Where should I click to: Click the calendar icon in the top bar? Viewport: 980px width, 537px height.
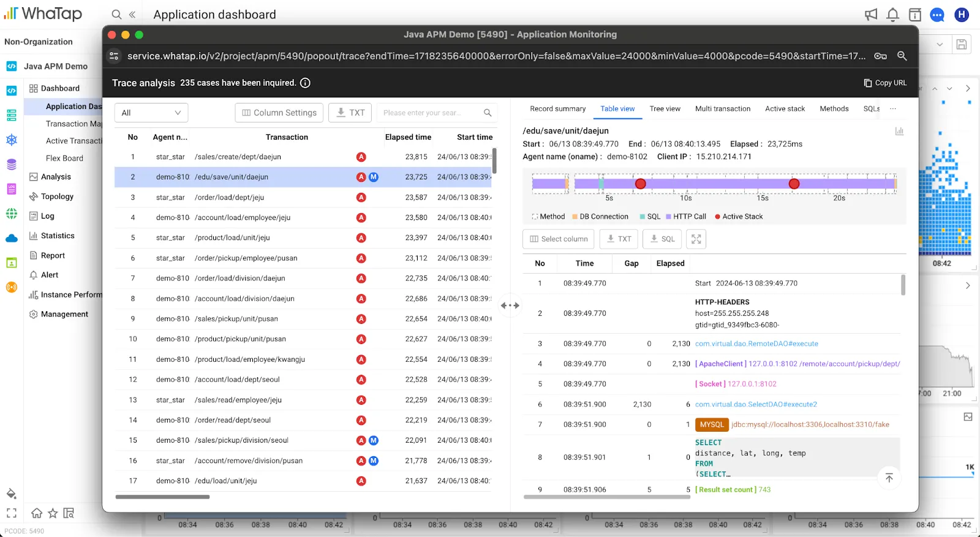click(915, 15)
